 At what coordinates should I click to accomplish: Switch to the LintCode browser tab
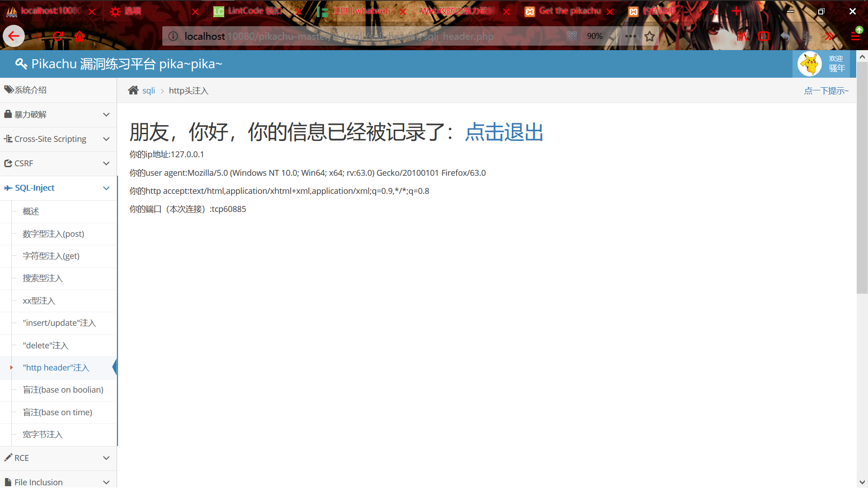pos(253,11)
